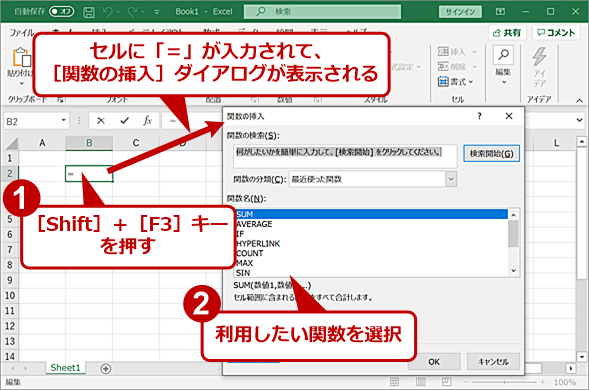Select column C header

pos(136,143)
